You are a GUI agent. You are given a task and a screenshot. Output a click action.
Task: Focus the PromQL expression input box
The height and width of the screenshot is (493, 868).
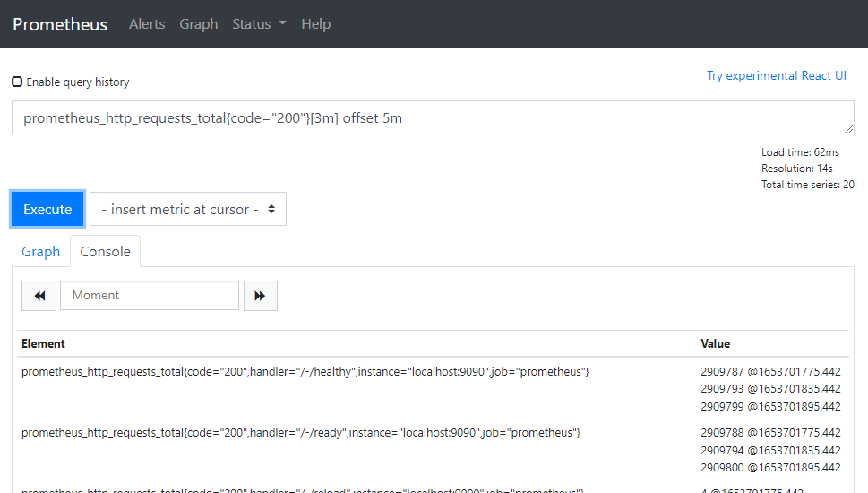[x=433, y=117]
